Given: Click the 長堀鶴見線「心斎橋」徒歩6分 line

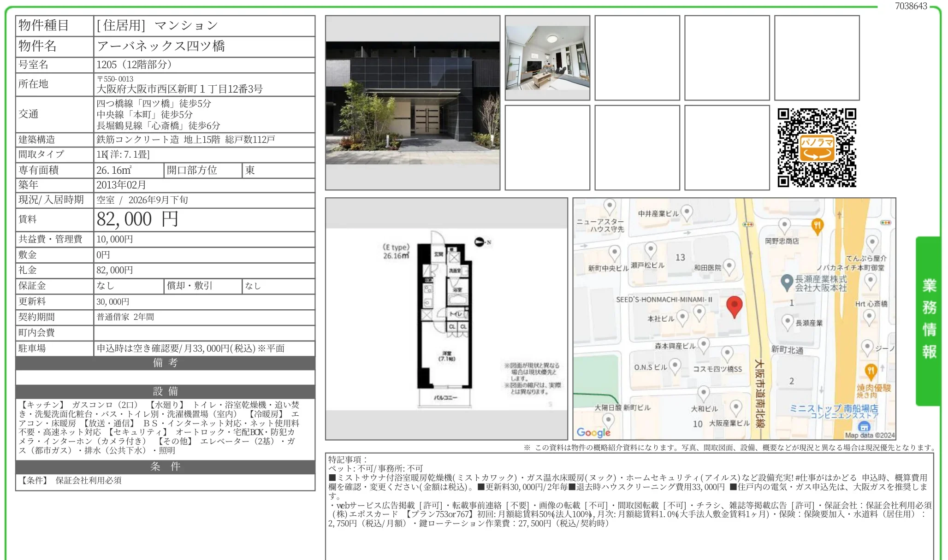Looking at the screenshot, I should click(x=158, y=126).
